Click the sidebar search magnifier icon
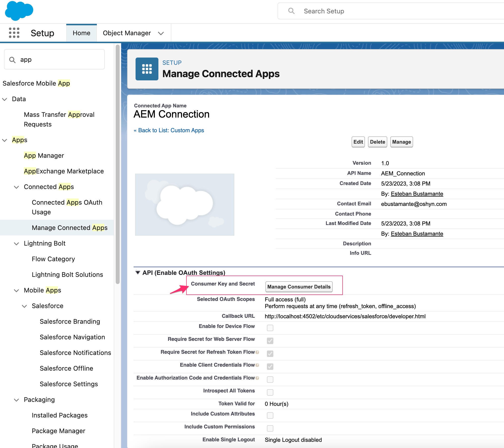Screen dimensions: 504x448 [x=12, y=59]
